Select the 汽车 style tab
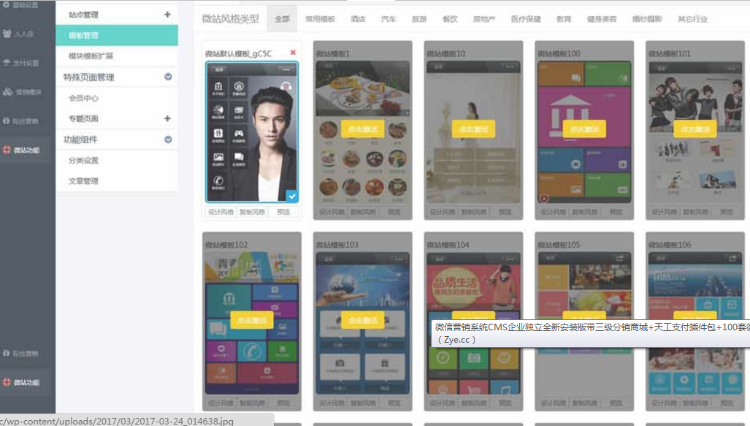 click(388, 19)
